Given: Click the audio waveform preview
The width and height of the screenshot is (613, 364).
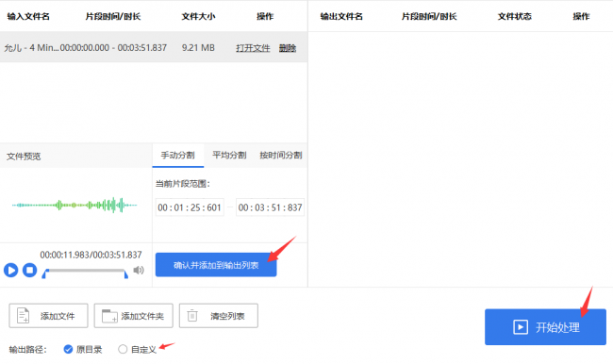Looking at the screenshot, I should coord(75,205).
